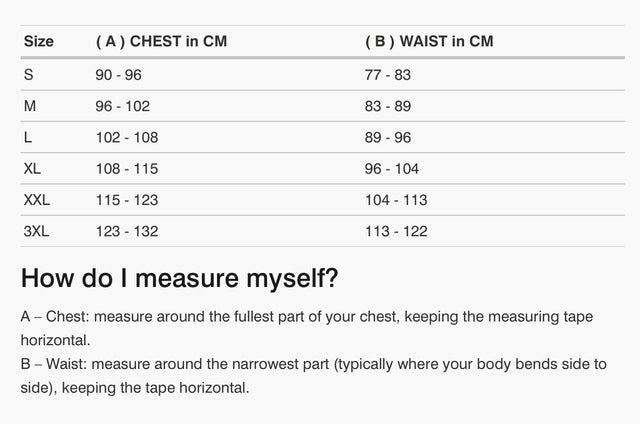Click the "How do I measure myself?" heading
640x424 pixels.
click(x=180, y=277)
